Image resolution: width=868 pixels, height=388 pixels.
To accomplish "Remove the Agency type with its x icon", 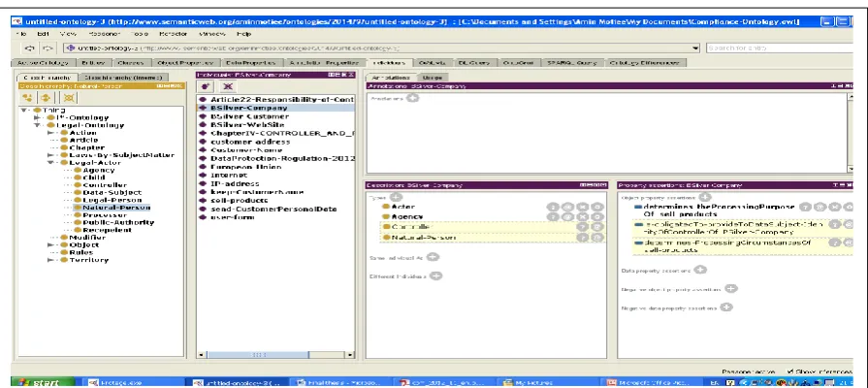I will tap(582, 216).
